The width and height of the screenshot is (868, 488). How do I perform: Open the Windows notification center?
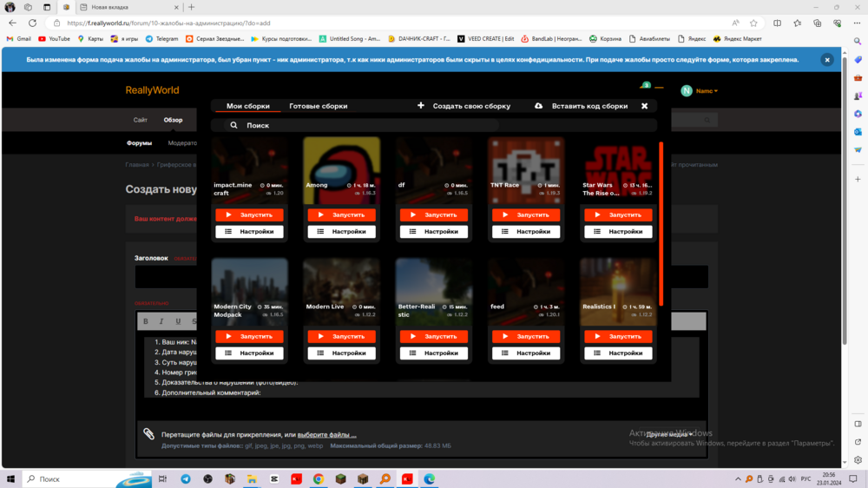[x=853, y=478]
